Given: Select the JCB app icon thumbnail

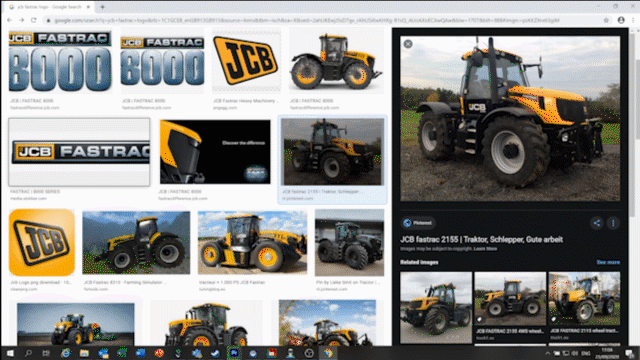Looking at the screenshot, I should coord(42,242).
